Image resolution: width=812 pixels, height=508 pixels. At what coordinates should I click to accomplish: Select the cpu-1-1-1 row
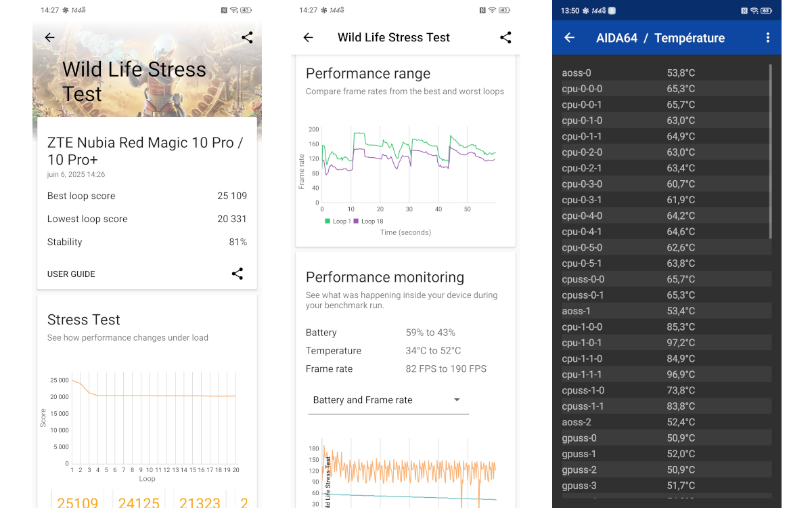pos(665,375)
